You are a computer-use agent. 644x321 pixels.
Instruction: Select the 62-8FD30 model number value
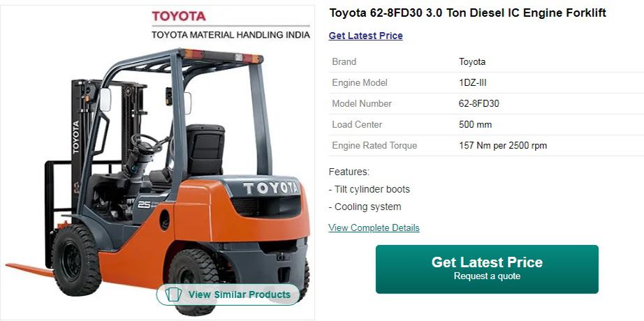pyautogui.click(x=479, y=104)
